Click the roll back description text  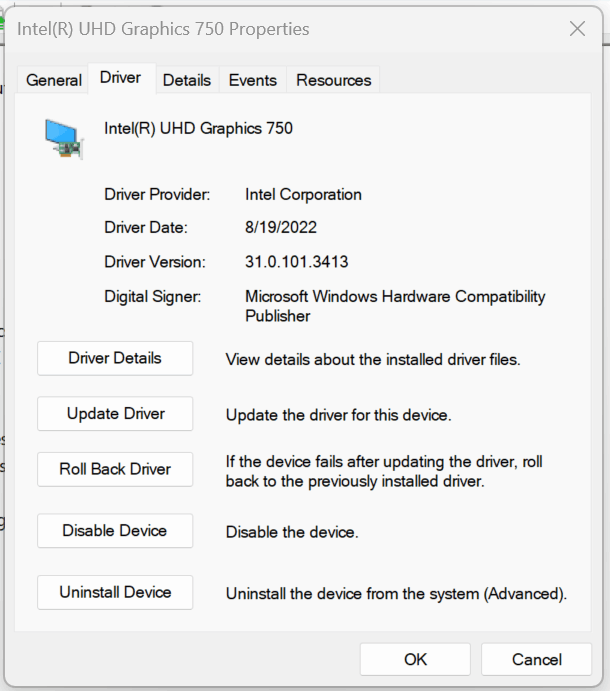384,471
